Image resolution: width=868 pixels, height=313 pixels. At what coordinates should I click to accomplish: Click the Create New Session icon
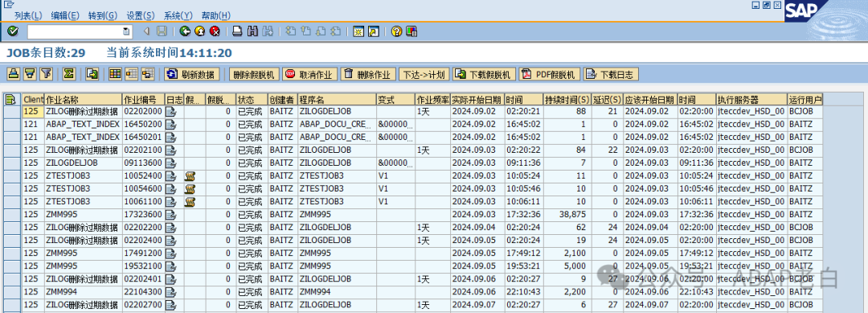tap(358, 31)
